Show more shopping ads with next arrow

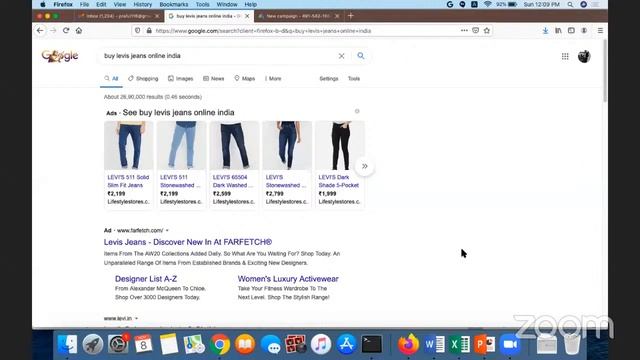coord(364,166)
